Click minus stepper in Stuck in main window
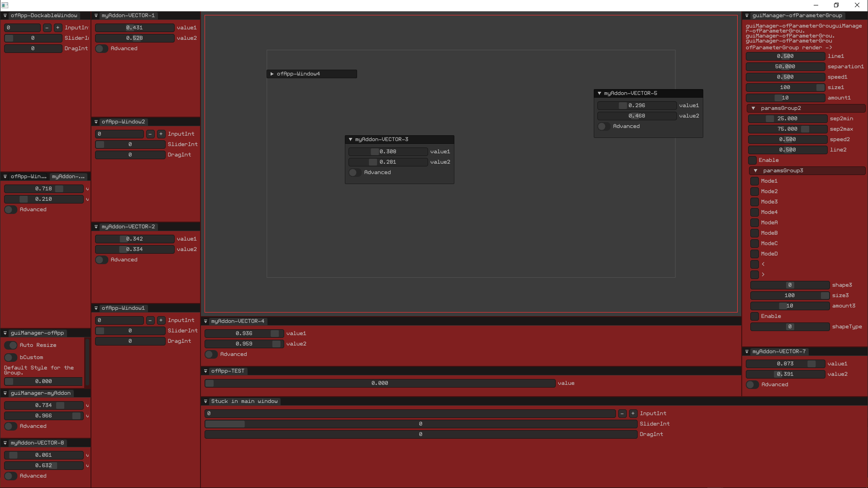The height and width of the screenshot is (488, 868). (622, 413)
